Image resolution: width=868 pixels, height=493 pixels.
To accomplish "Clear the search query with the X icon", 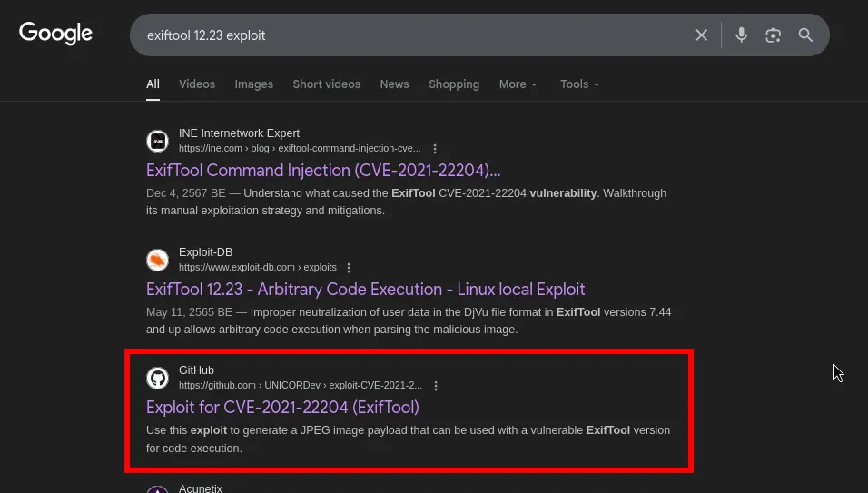I will [701, 35].
